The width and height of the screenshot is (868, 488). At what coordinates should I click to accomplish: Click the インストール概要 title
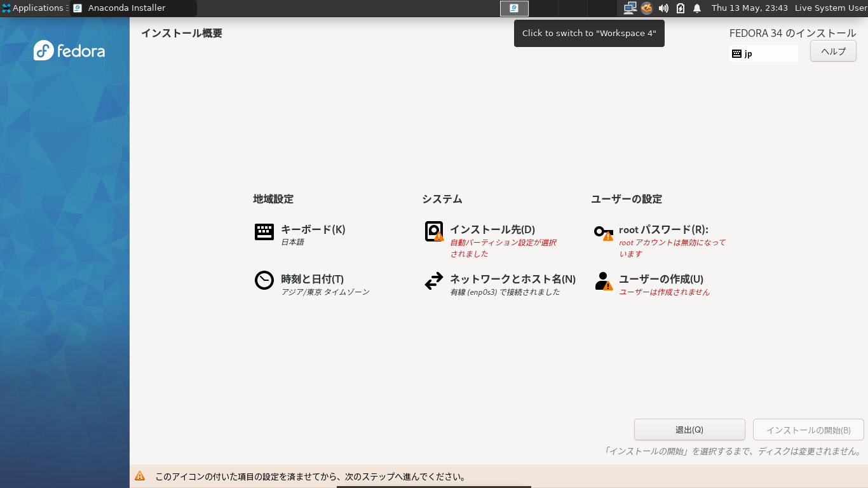coord(182,33)
